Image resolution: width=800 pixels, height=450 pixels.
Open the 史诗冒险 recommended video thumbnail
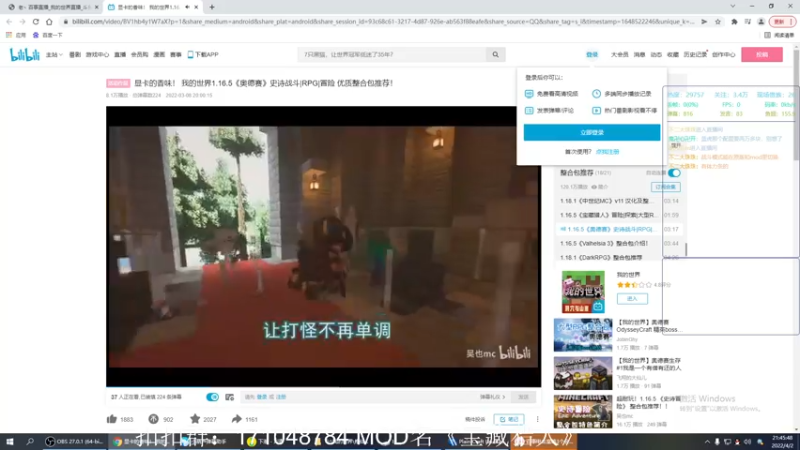tap(583, 412)
